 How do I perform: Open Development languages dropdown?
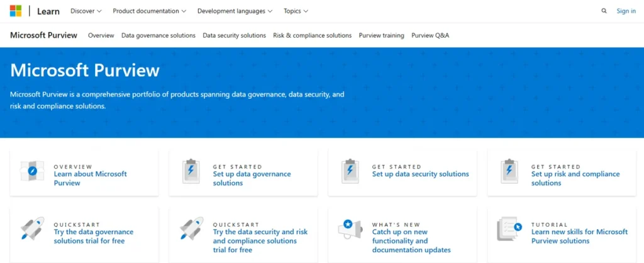235,11
